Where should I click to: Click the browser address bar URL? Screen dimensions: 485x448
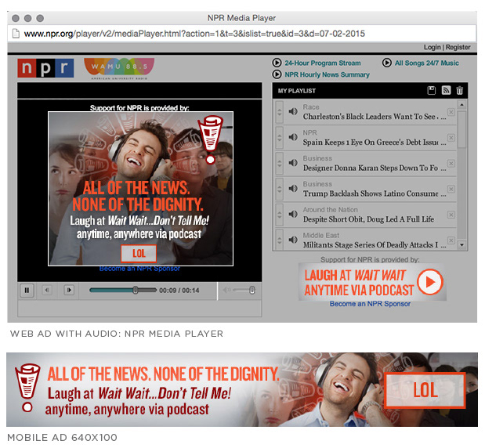(194, 34)
